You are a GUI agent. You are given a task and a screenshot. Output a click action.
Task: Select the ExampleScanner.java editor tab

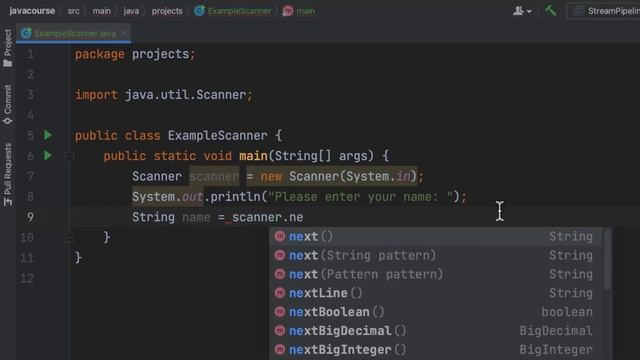(73, 33)
